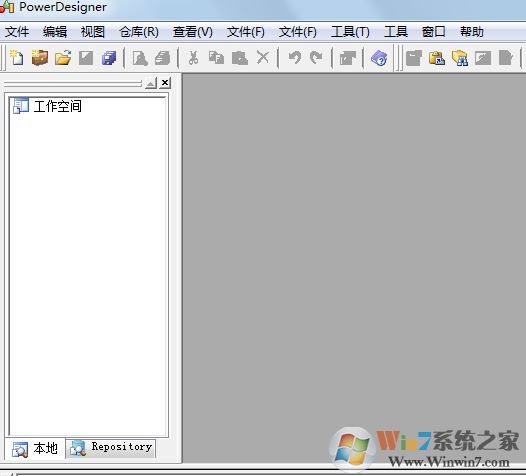
Task: Click the Undo arrow icon
Action: tap(295, 58)
